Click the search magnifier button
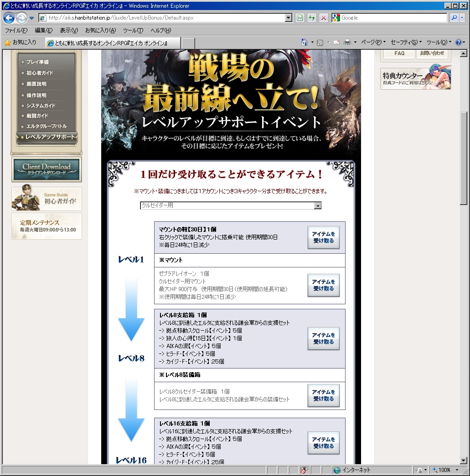This screenshot has width=470, height=476. click(x=454, y=18)
